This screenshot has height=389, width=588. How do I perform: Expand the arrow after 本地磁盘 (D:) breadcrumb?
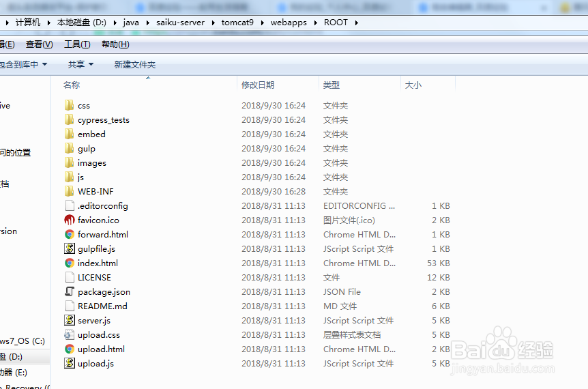(115, 23)
